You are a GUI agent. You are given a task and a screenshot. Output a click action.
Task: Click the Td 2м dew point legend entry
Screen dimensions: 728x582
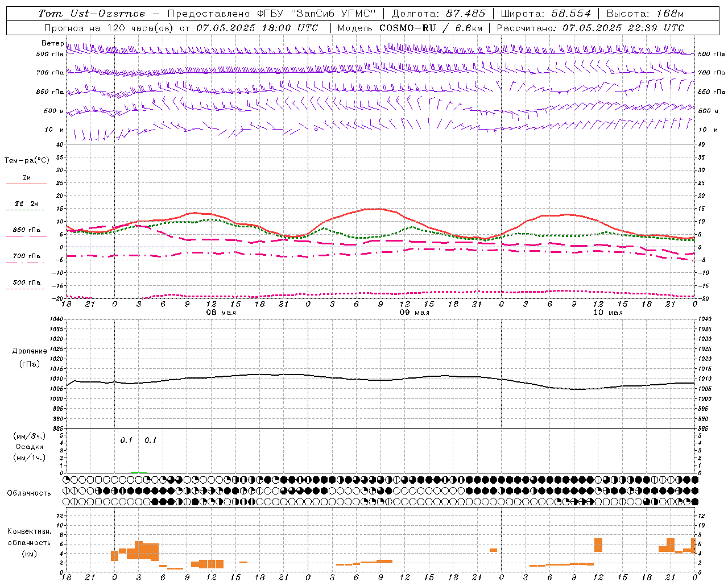pyautogui.click(x=27, y=203)
